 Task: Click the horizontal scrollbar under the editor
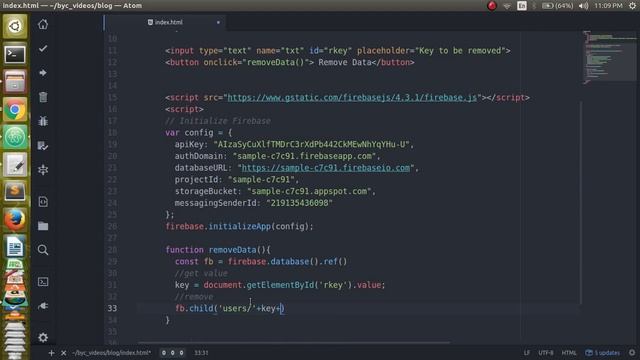[x=294, y=342]
